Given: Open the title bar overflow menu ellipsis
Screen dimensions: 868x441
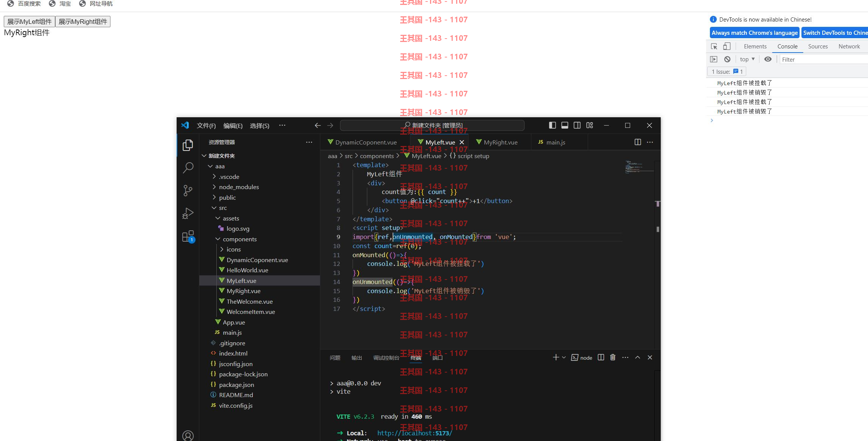Looking at the screenshot, I should tap(282, 126).
